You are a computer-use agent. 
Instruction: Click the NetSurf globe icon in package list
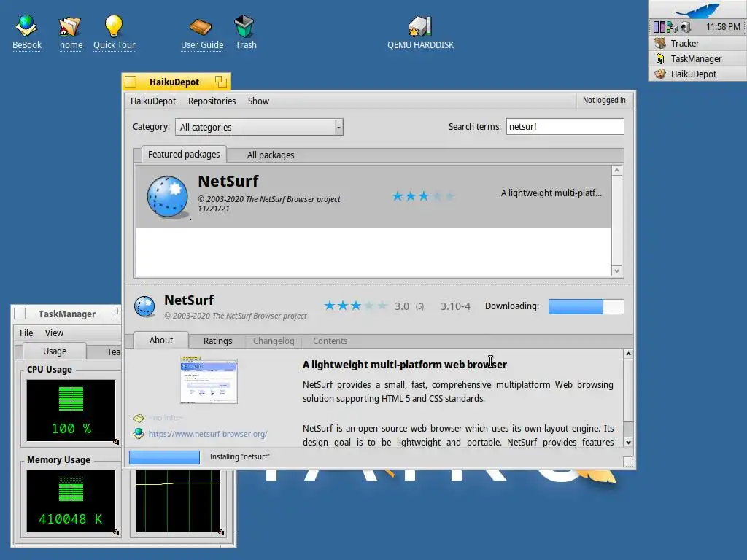[x=167, y=197]
